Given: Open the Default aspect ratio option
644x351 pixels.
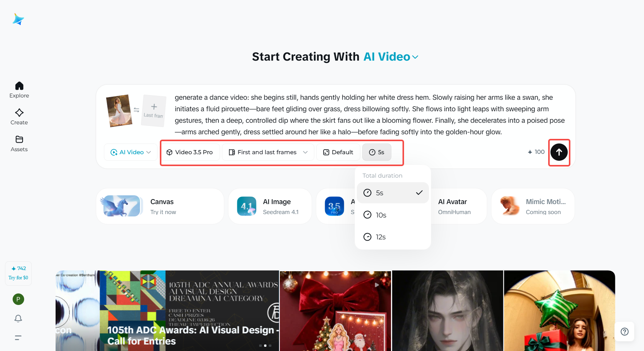Looking at the screenshot, I should (x=338, y=152).
